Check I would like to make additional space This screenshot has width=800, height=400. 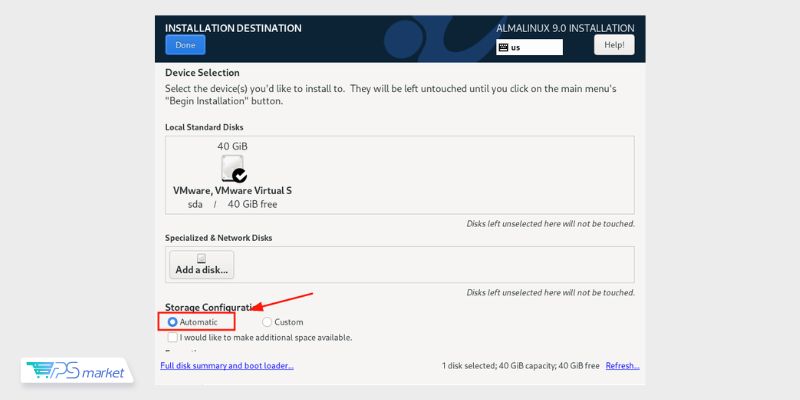[260, 337]
